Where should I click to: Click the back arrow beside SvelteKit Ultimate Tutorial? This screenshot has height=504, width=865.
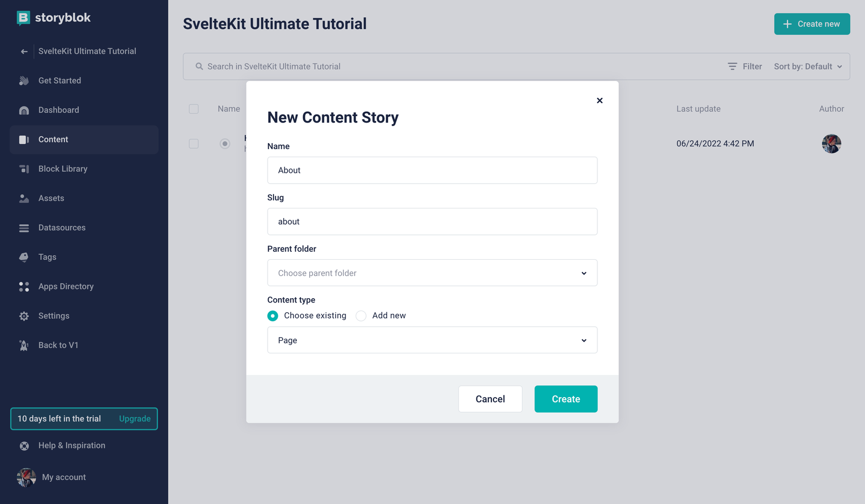click(x=24, y=51)
